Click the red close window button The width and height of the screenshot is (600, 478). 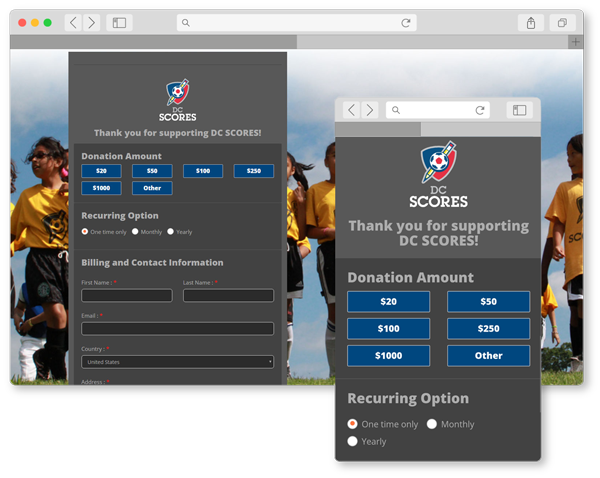pyautogui.click(x=22, y=23)
